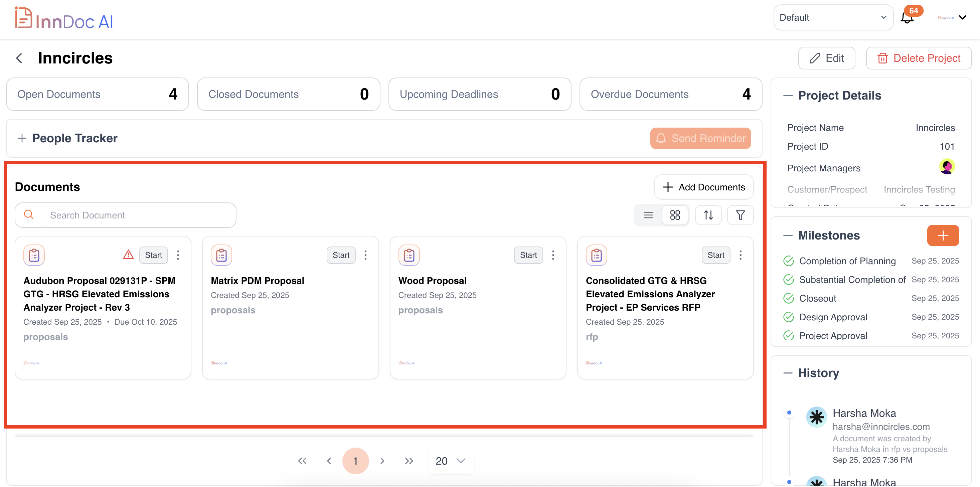Open the Overdue Documents stat card
Image resolution: width=980 pixels, height=487 pixels.
(670, 94)
